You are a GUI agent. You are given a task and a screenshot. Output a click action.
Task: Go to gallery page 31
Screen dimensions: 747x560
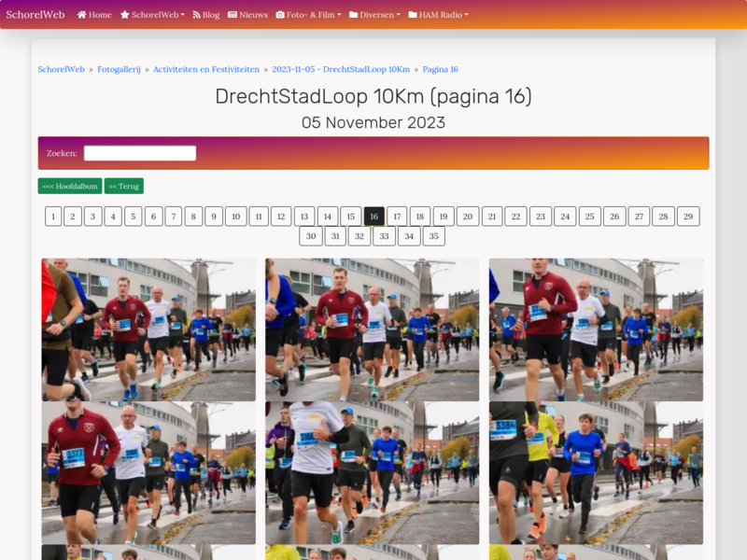click(x=335, y=236)
